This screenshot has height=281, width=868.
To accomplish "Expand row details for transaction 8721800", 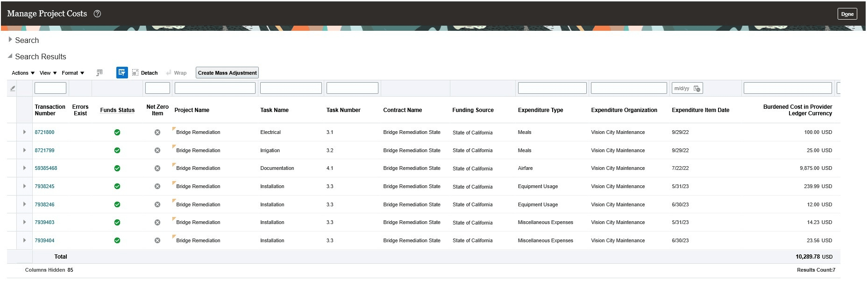I will click(x=24, y=132).
